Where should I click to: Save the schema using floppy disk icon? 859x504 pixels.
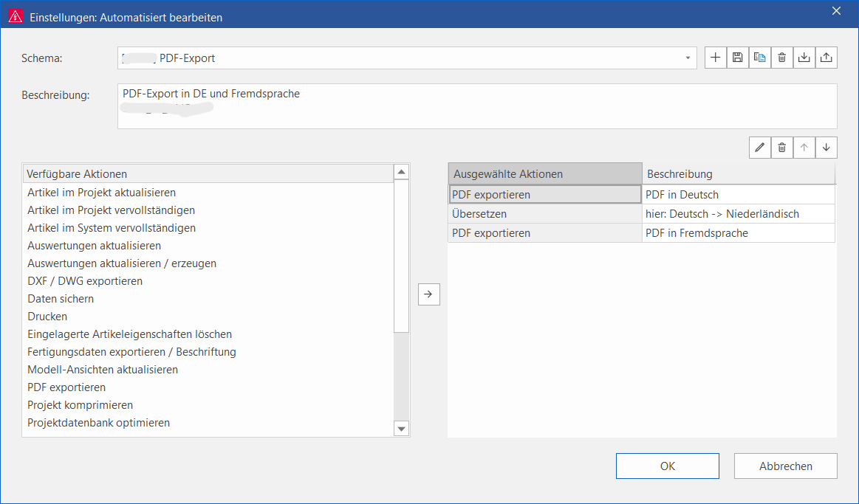[x=737, y=58]
